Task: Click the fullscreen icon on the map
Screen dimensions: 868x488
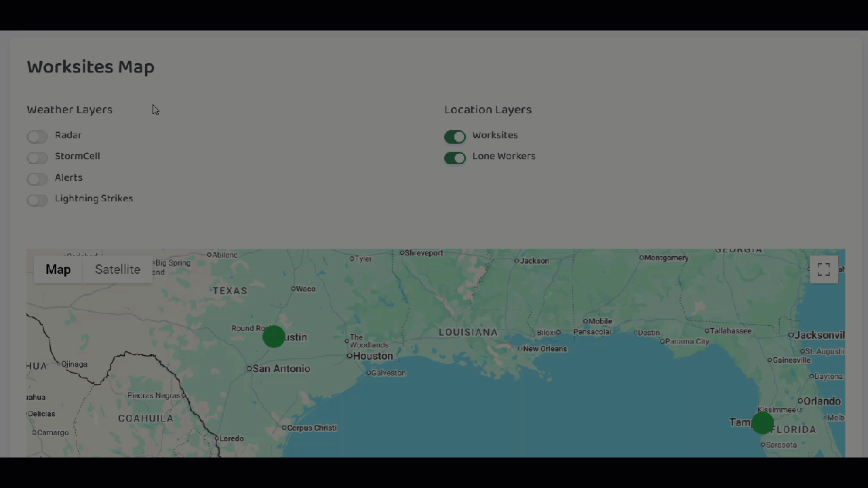Action: pyautogui.click(x=823, y=269)
